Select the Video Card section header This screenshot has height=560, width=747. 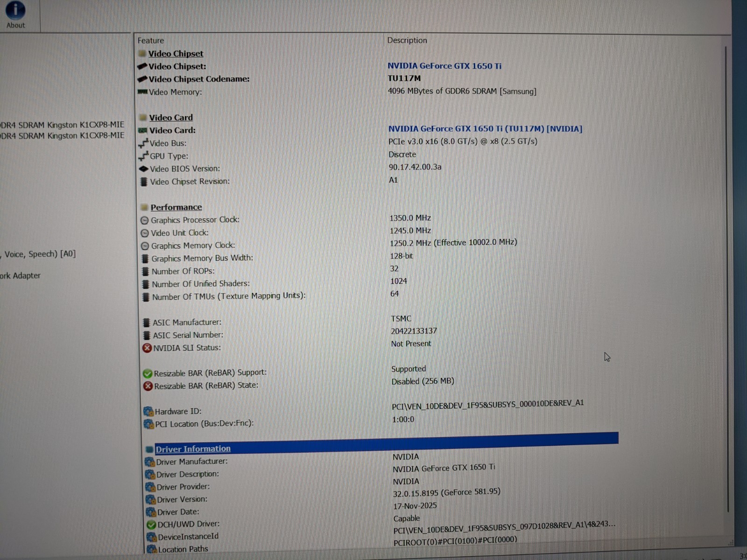pyautogui.click(x=171, y=118)
